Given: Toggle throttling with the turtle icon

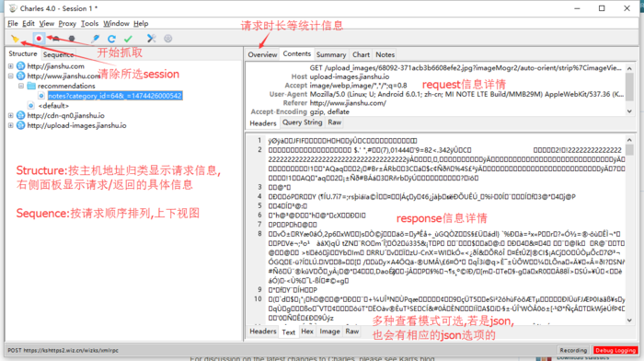Looking at the screenshot, I should point(55,39).
